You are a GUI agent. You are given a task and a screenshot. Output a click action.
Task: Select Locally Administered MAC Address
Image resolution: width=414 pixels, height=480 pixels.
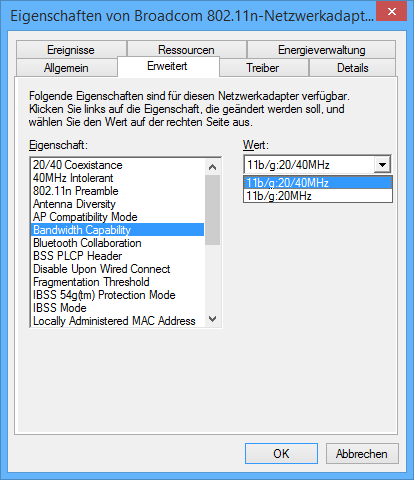click(117, 321)
